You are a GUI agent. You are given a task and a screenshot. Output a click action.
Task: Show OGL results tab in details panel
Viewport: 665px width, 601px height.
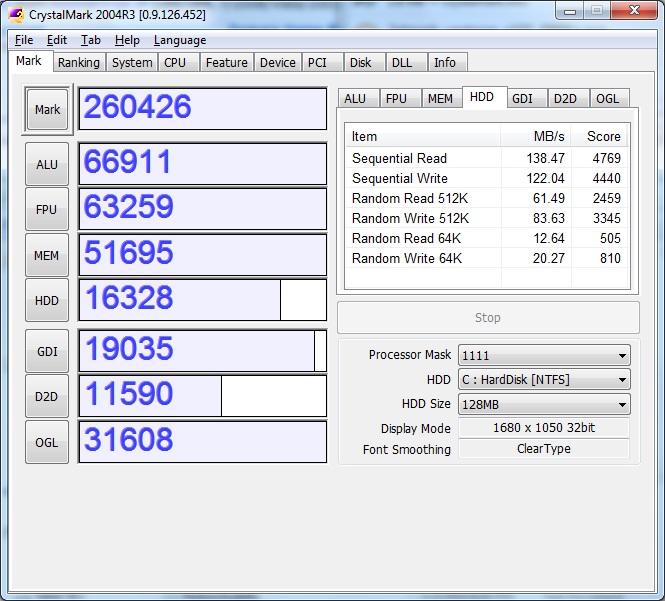click(x=609, y=98)
